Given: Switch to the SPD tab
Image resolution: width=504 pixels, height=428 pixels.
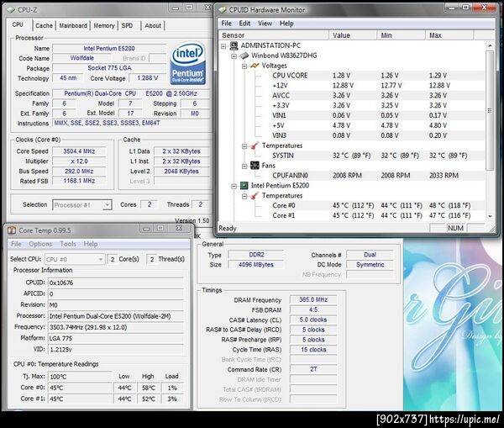Looking at the screenshot, I should [x=128, y=25].
